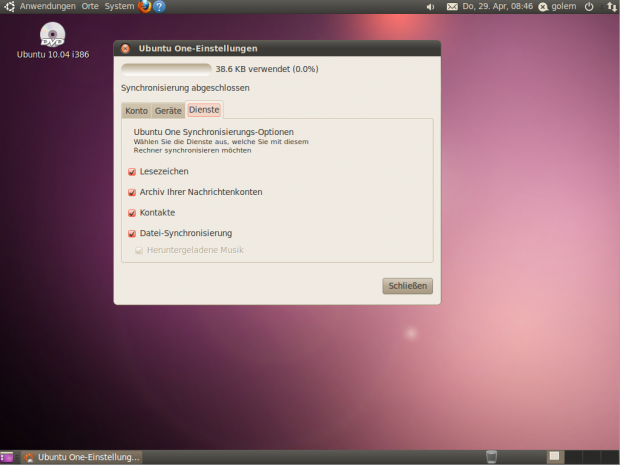Screen dimensions: 620x465
Task: Select Ubuntu One-Einstellung taskbar window button
Action: pos(81,457)
